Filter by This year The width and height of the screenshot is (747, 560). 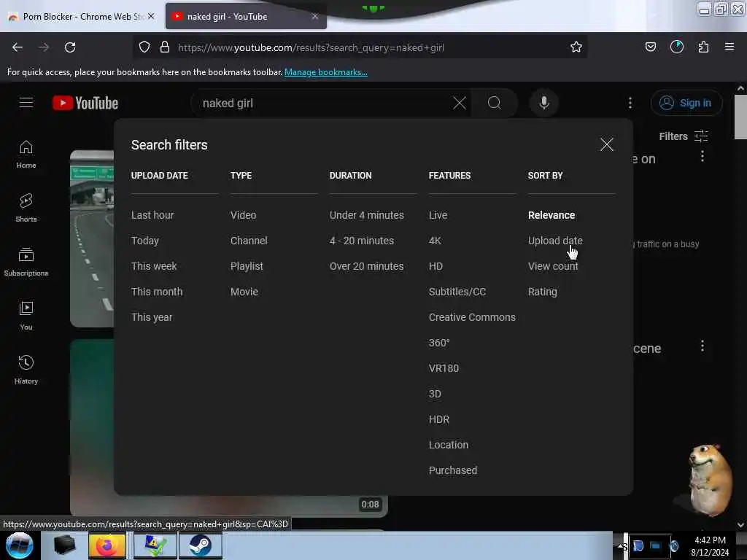click(152, 316)
